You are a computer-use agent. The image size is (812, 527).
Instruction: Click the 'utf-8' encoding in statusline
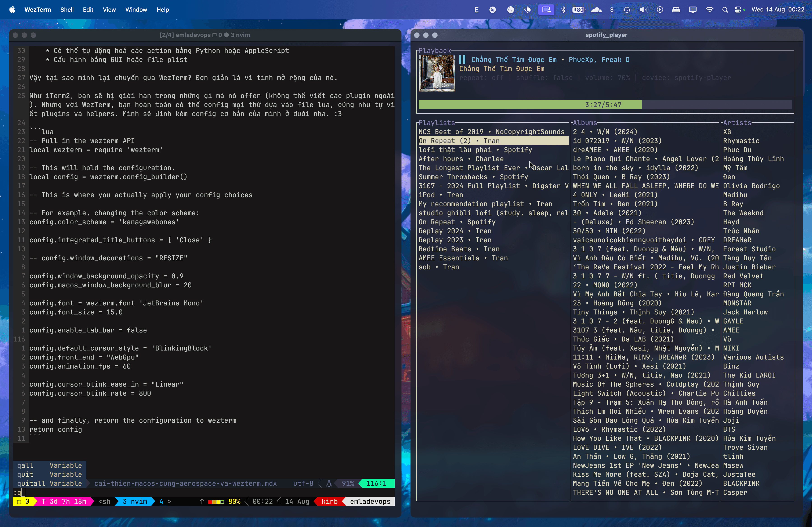[303, 483]
